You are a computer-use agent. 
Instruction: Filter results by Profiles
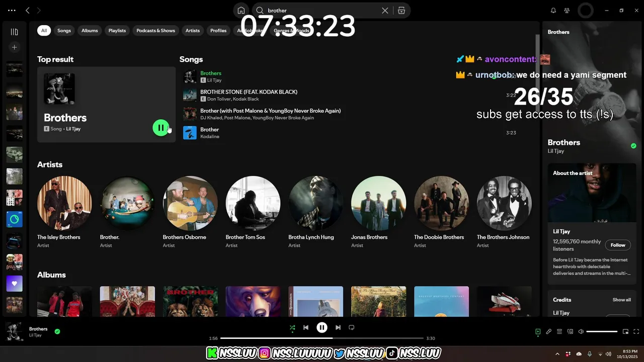[x=218, y=31]
